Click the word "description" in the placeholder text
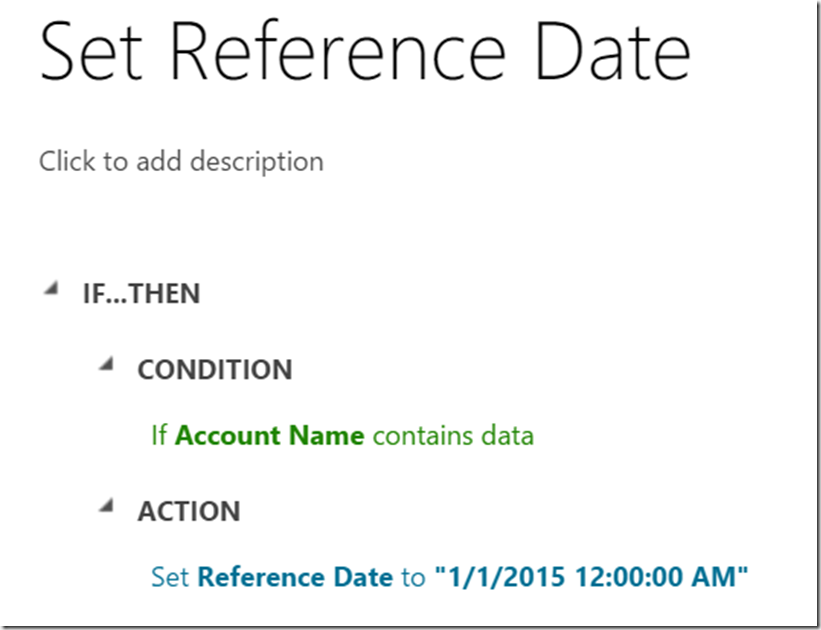 click(x=263, y=161)
